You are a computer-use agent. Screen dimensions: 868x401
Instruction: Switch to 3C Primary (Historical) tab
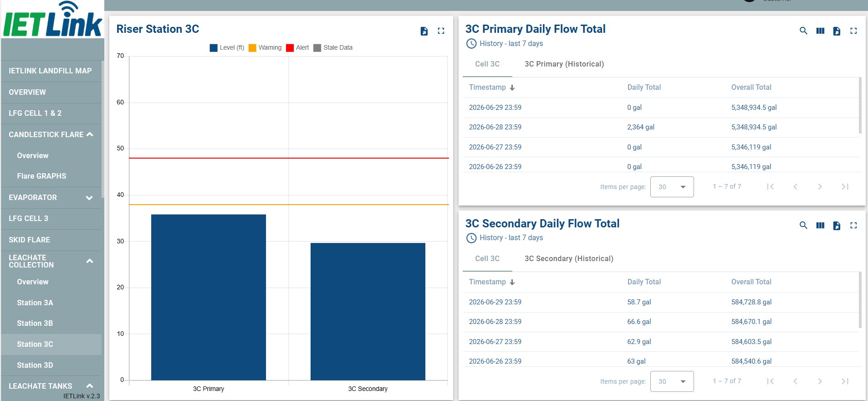(x=564, y=64)
